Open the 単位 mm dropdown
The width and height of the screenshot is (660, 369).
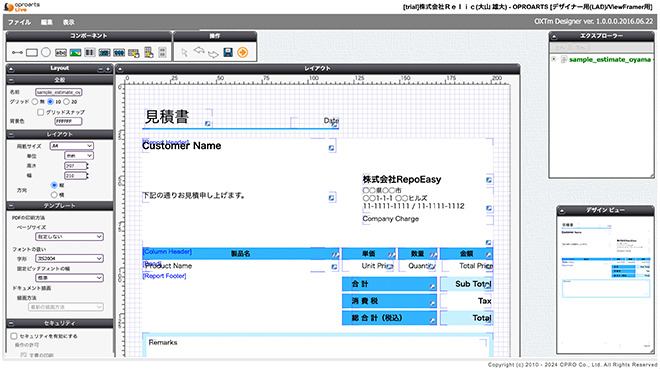click(x=79, y=156)
